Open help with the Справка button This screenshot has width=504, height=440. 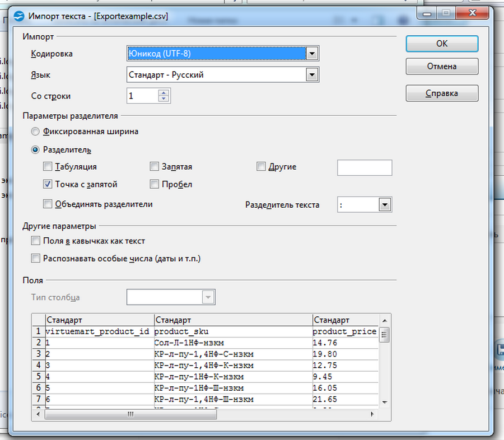click(x=441, y=93)
